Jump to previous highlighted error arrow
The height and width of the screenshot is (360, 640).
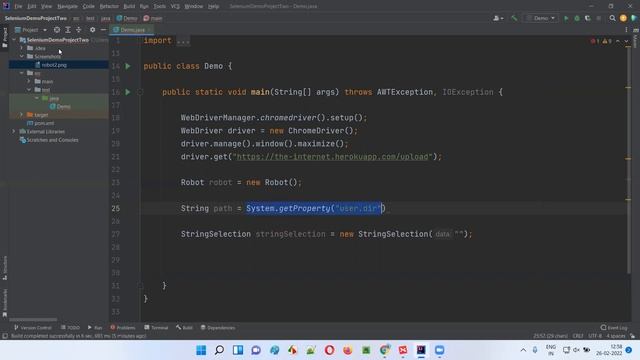pyautogui.click(x=618, y=41)
